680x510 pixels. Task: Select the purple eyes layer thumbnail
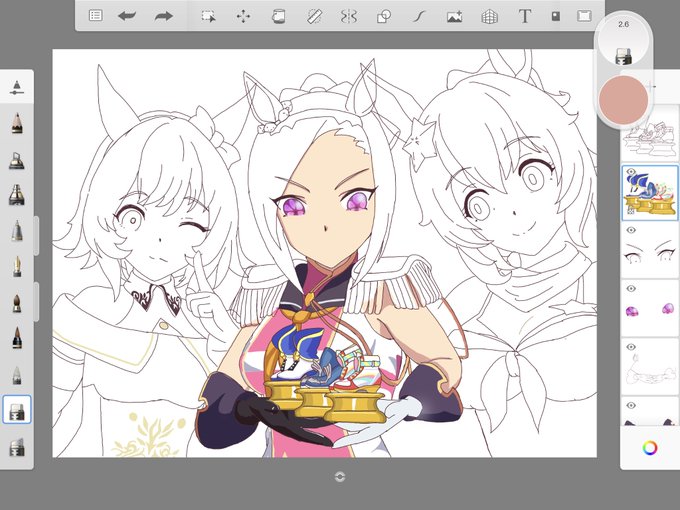click(650, 309)
